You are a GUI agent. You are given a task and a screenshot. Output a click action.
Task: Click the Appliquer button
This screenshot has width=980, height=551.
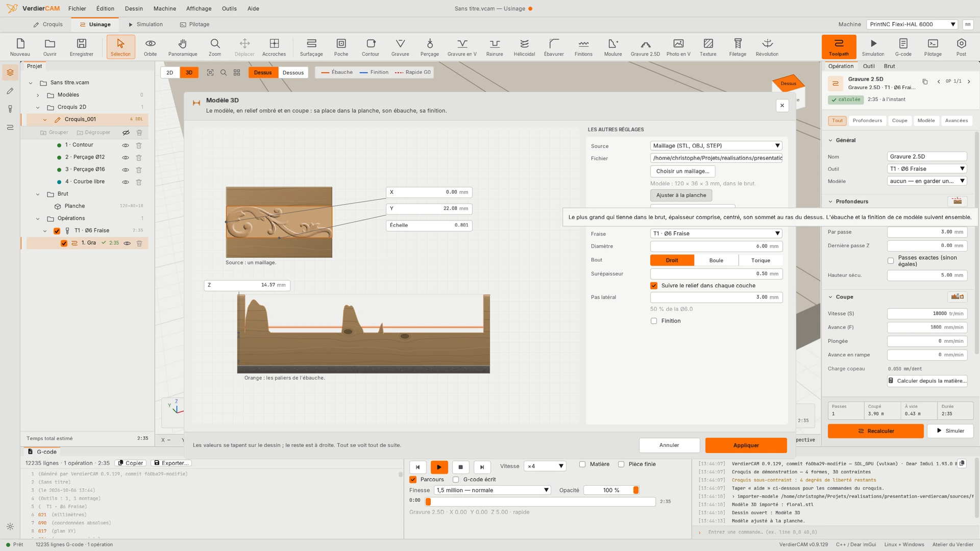coord(746,445)
